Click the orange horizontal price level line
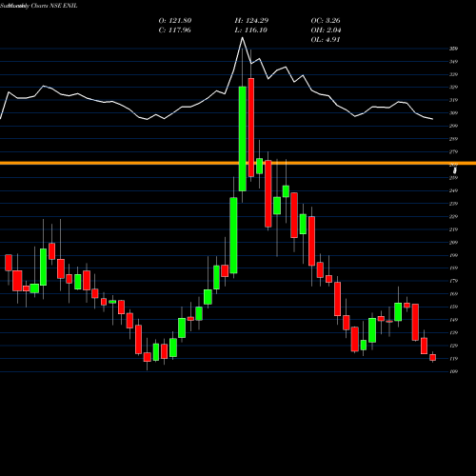Screen dimensions: 476x476 click(x=238, y=163)
